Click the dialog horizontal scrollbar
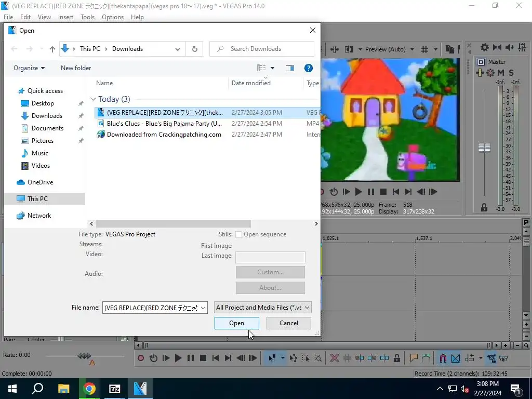532x399 pixels. tap(174, 223)
